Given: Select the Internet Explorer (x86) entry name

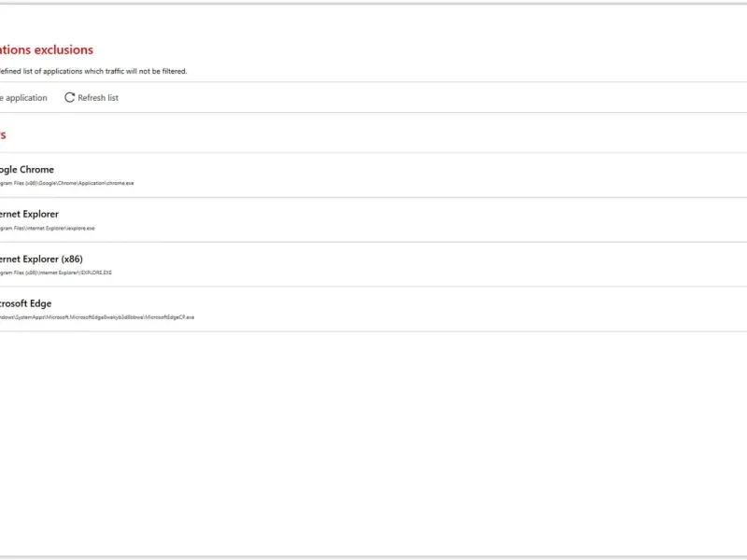Looking at the screenshot, I should click(x=41, y=259).
